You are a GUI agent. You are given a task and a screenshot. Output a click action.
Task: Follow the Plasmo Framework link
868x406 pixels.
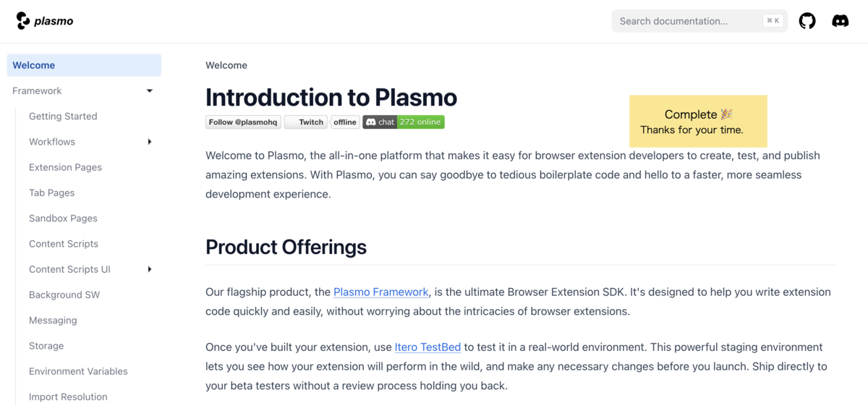(381, 292)
